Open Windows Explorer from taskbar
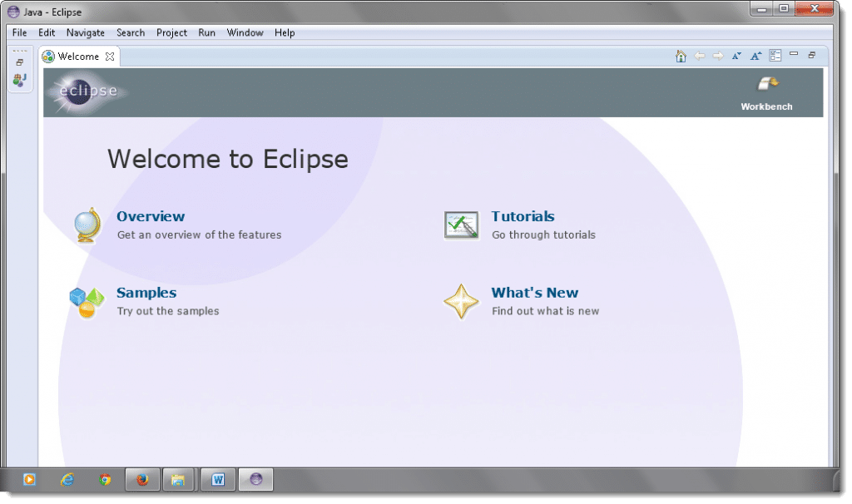852x504 pixels. [x=178, y=480]
